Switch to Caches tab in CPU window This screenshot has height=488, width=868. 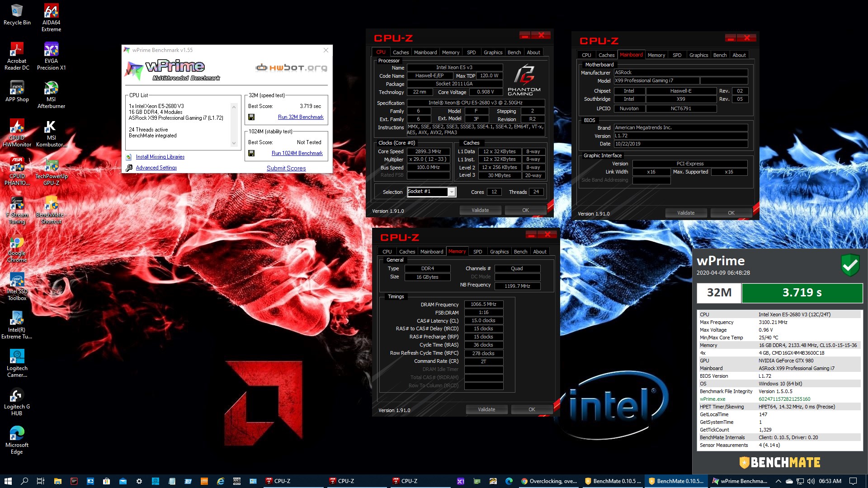tap(401, 52)
